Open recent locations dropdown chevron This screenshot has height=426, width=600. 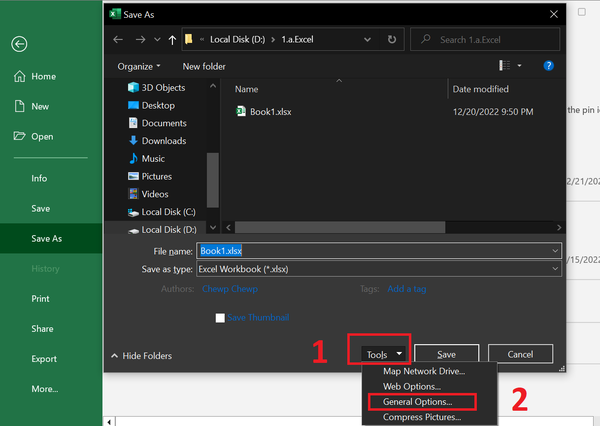pos(157,39)
